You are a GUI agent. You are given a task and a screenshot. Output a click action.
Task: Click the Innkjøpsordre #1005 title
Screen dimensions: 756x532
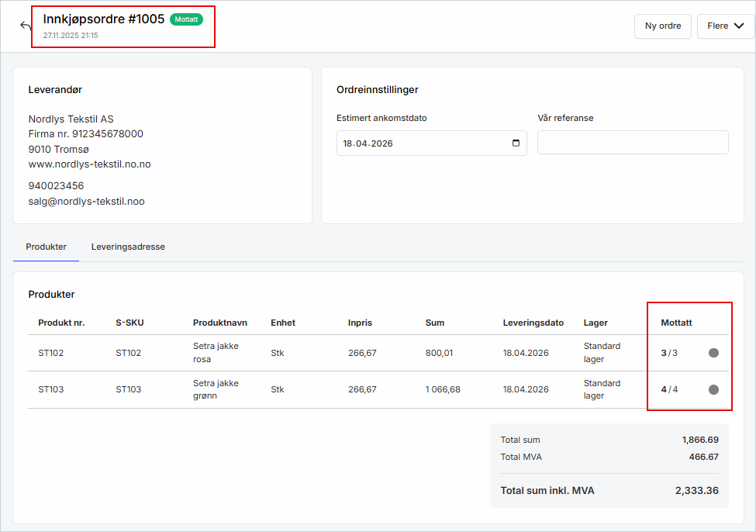coord(104,19)
